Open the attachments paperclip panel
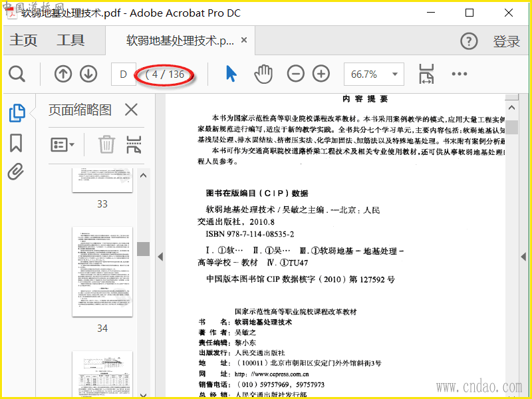This screenshot has width=532, height=399. tap(16, 172)
